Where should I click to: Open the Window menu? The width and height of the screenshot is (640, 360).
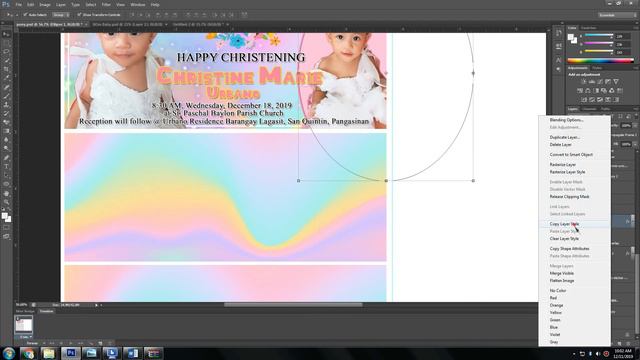tap(138, 5)
